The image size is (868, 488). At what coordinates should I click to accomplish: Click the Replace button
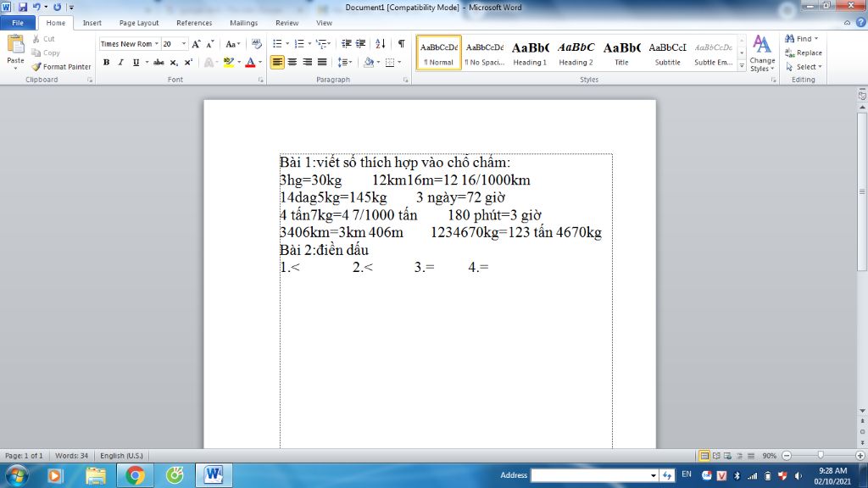[804, 53]
